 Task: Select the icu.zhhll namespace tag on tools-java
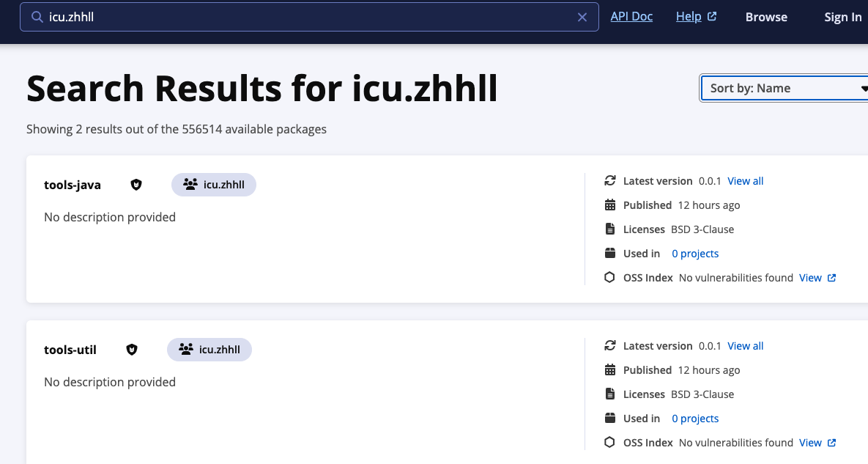(214, 185)
